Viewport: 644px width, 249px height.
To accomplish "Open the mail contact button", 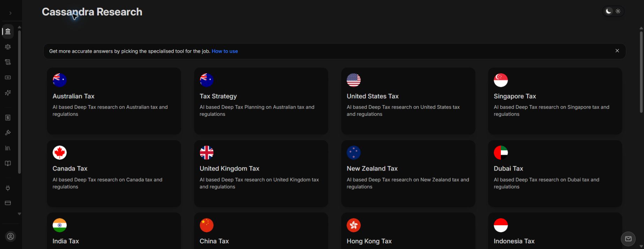I will coord(628,239).
